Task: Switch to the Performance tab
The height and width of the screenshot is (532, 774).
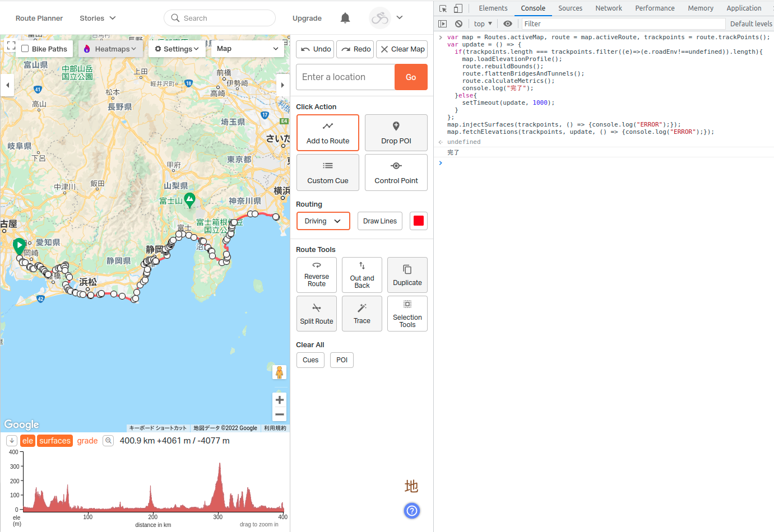Action: click(655, 8)
